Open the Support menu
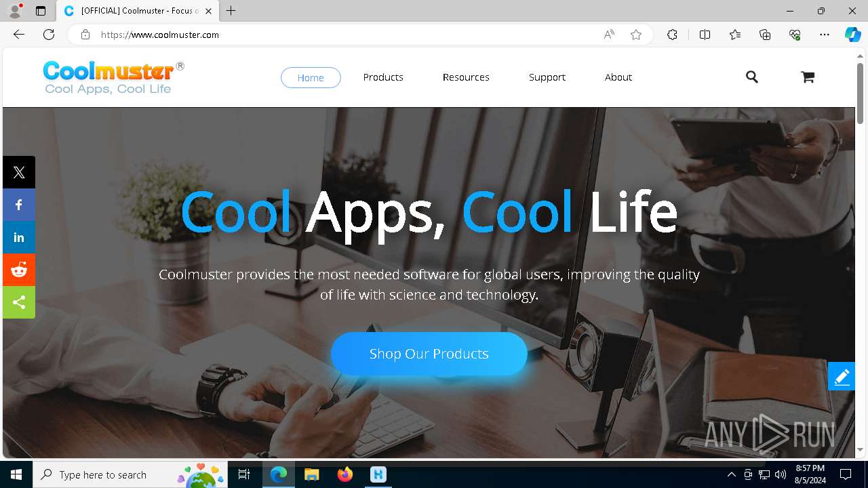The height and width of the screenshot is (488, 868). pos(547,77)
